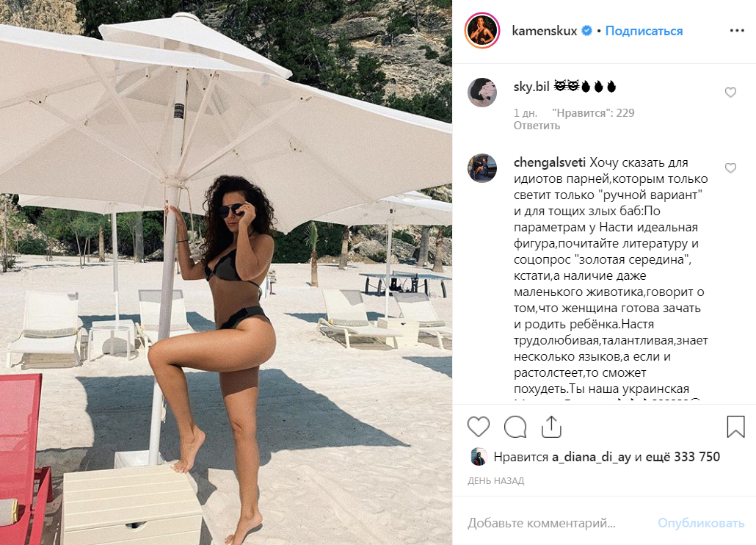Screen dimensions: 756x545
Task: Open the chengalsveti avatar
Action: (x=482, y=168)
